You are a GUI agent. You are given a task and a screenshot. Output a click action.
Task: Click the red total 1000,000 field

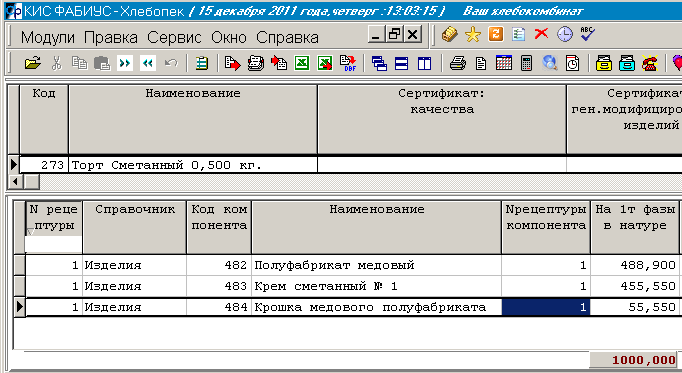click(x=634, y=360)
